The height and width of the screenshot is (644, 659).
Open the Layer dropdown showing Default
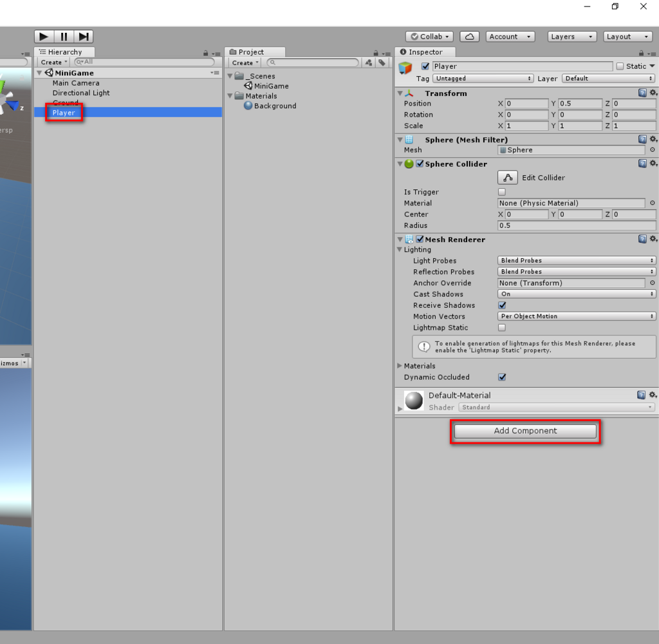[609, 78]
